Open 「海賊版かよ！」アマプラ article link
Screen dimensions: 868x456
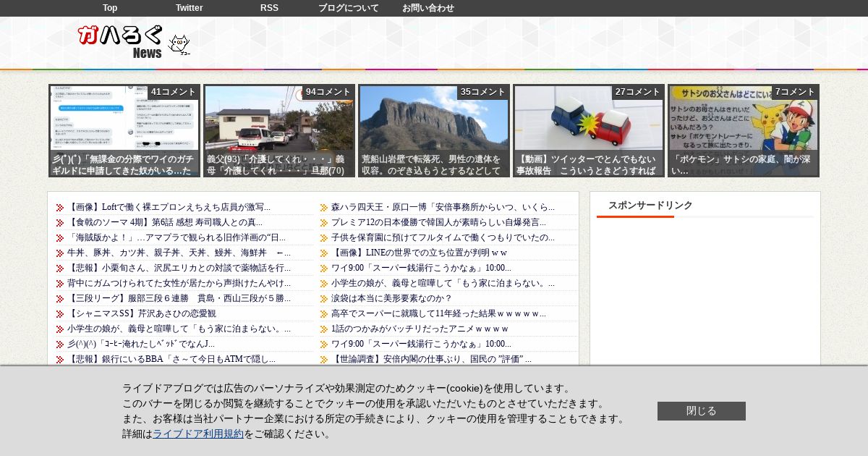pos(176,237)
